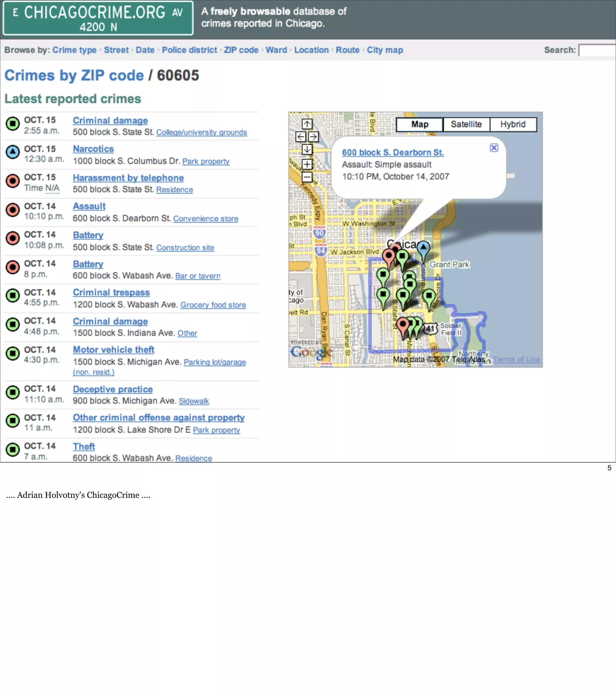Open the 600 block S. Dearborn St. link in the bubble
Screen dimensions: 616x694
[393, 153]
